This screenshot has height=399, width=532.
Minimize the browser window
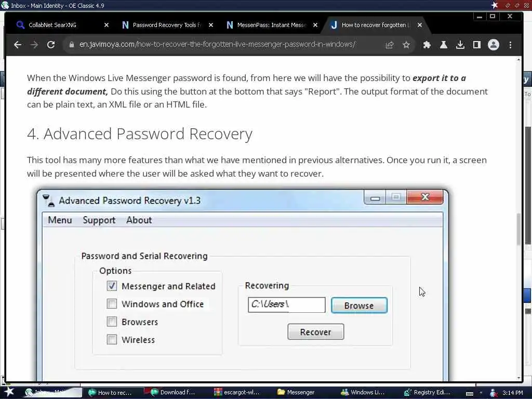tap(480, 16)
